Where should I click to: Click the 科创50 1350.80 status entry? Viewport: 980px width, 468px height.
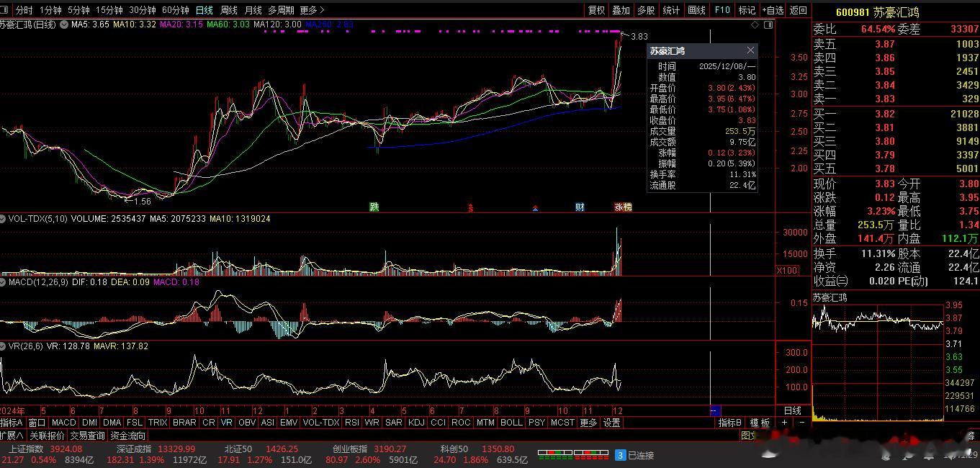pyautogui.click(x=477, y=449)
